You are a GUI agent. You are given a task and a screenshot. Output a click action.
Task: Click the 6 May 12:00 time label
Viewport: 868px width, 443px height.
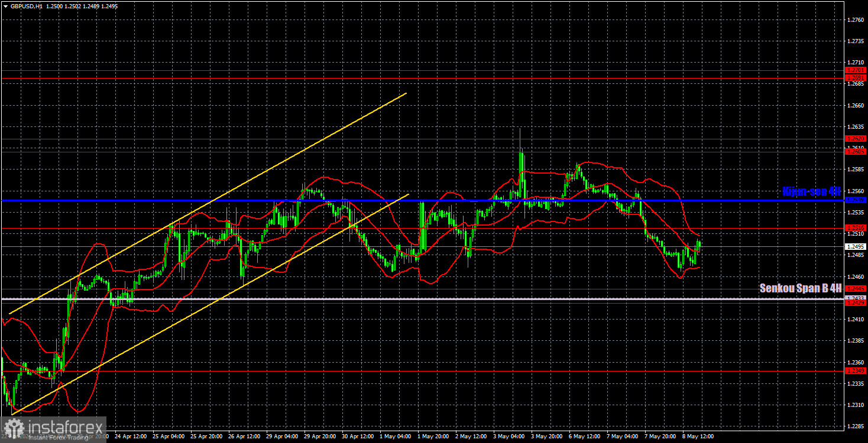585,437
